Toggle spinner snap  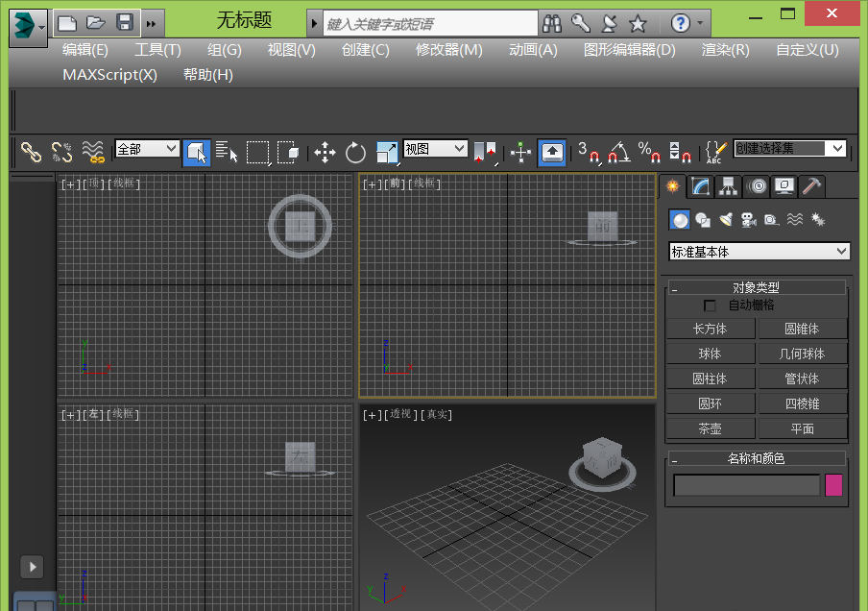(x=680, y=152)
